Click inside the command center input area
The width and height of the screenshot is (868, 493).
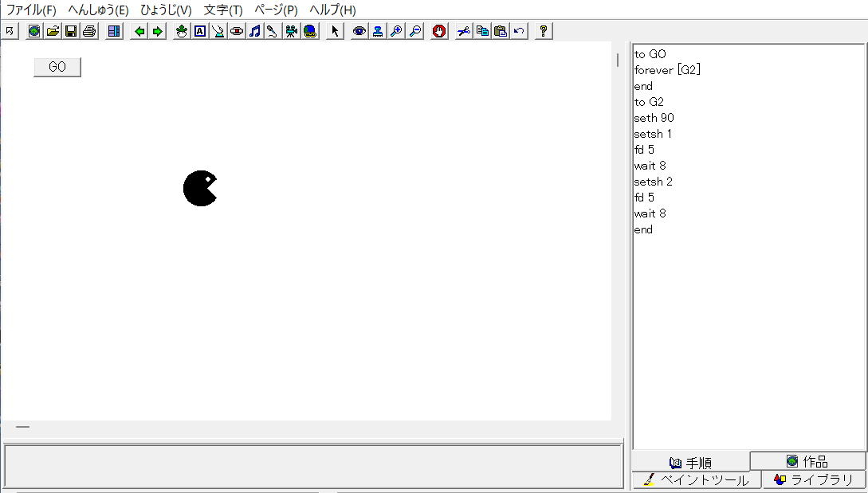coord(313,466)
